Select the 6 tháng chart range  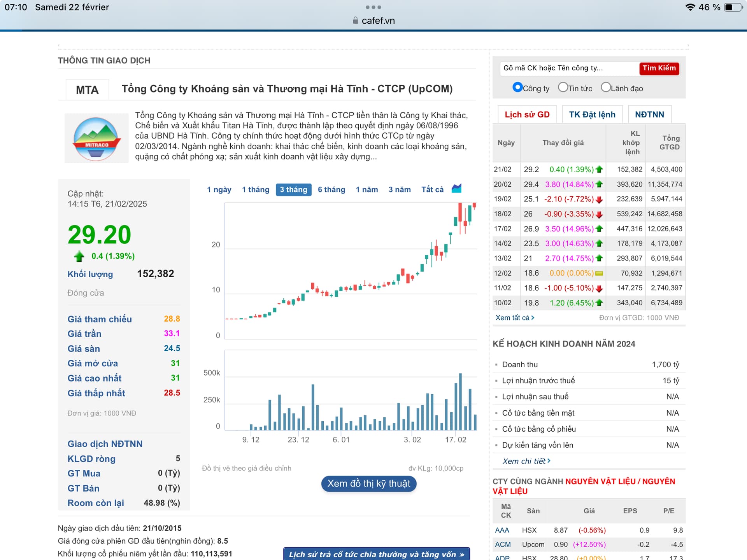[x=331, y=189]
